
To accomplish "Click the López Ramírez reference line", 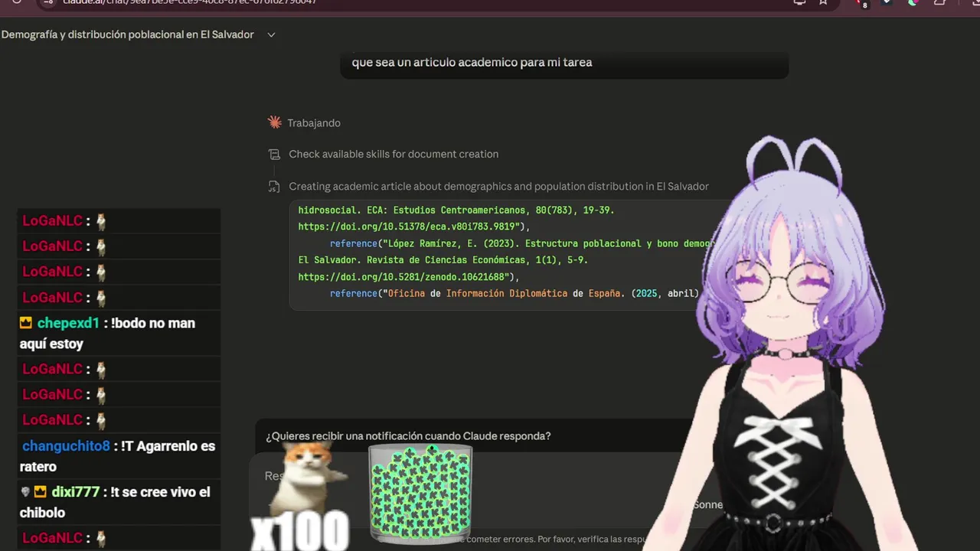I will (x=522, y=243).
